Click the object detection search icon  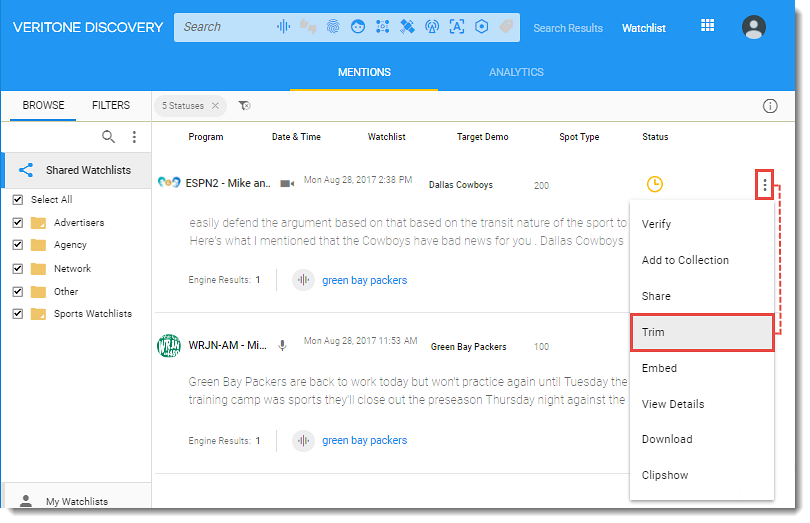pyautogui.click(x=382, y=26)
